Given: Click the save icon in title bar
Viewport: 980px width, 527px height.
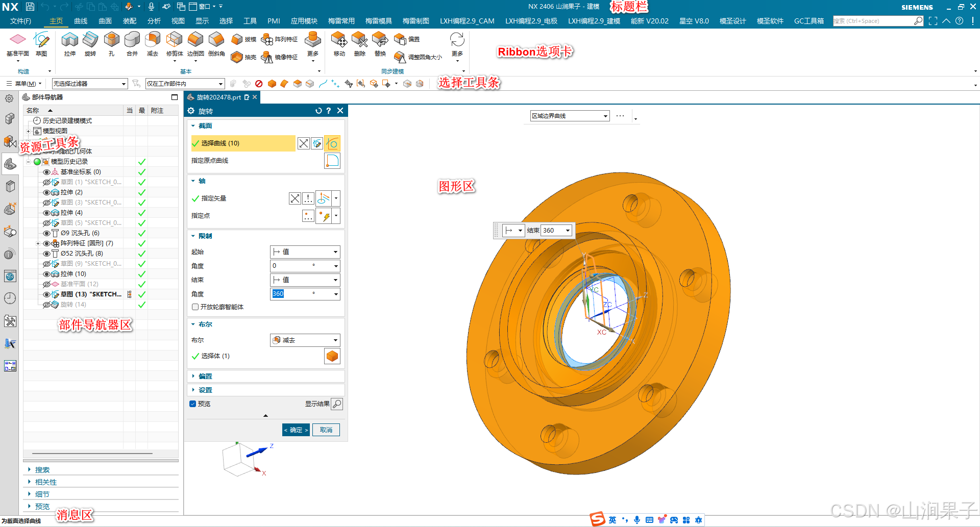Looking at the screenshot, I should click(30, 7).
